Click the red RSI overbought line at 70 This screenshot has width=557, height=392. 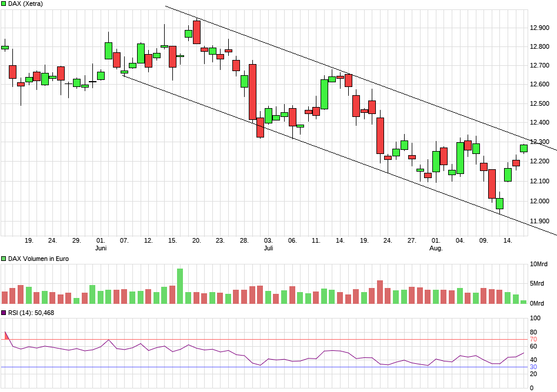point(264,340)
